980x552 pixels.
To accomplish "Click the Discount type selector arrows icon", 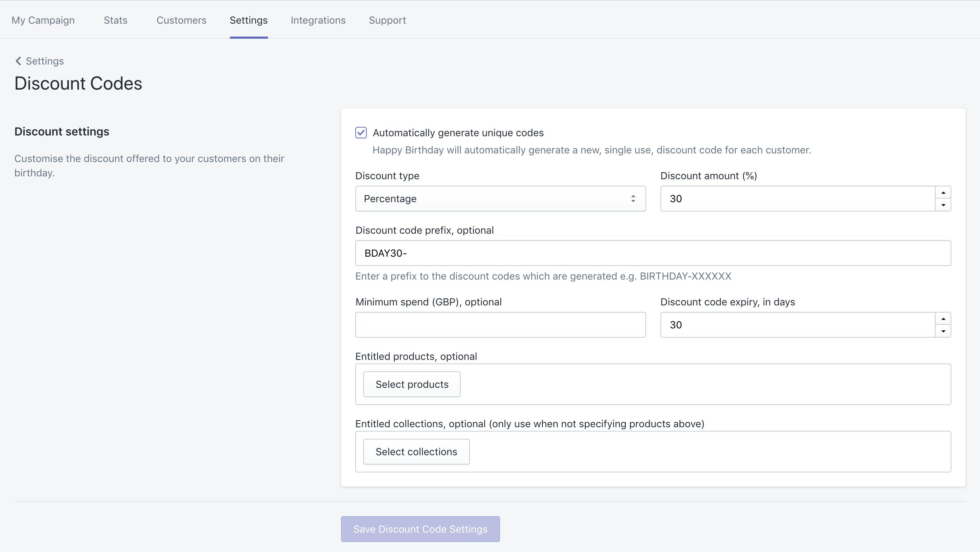I will tap(633, 199).
